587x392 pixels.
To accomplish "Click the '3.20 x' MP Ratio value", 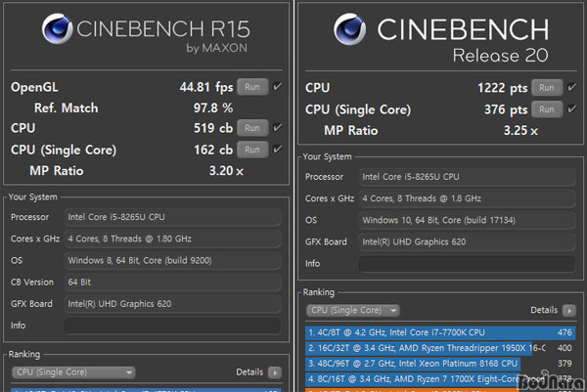I will [x=226, y=171].
